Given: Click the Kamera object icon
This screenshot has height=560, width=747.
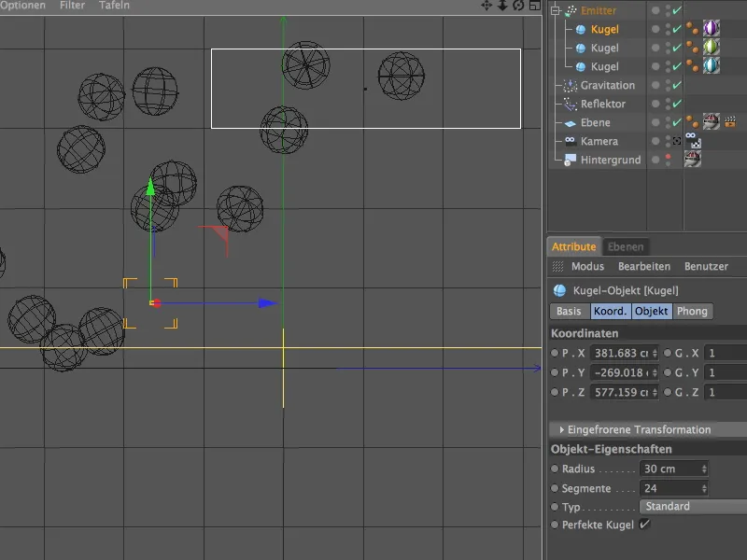Looking at the screenshot, I should [x=570, y=141].
